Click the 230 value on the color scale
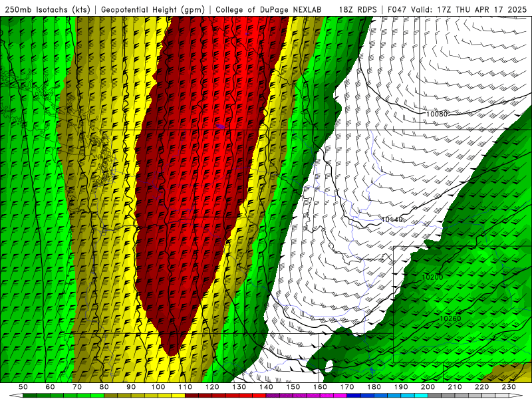The width and height of the screenshot is (532, 399). (x=509, y=387)
